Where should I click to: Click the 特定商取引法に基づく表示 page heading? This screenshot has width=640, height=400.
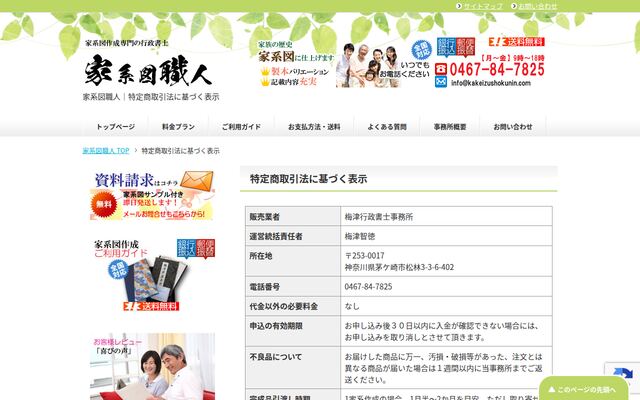[308, 179]
